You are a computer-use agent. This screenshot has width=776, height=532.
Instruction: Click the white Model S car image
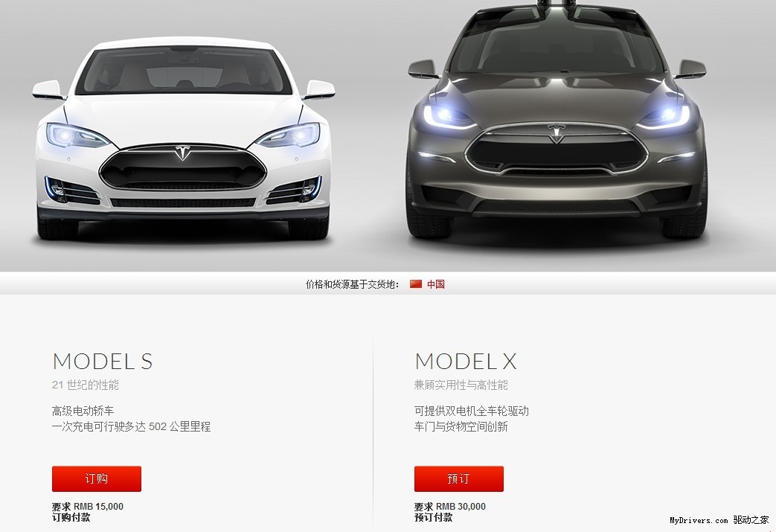pos(183,141)
